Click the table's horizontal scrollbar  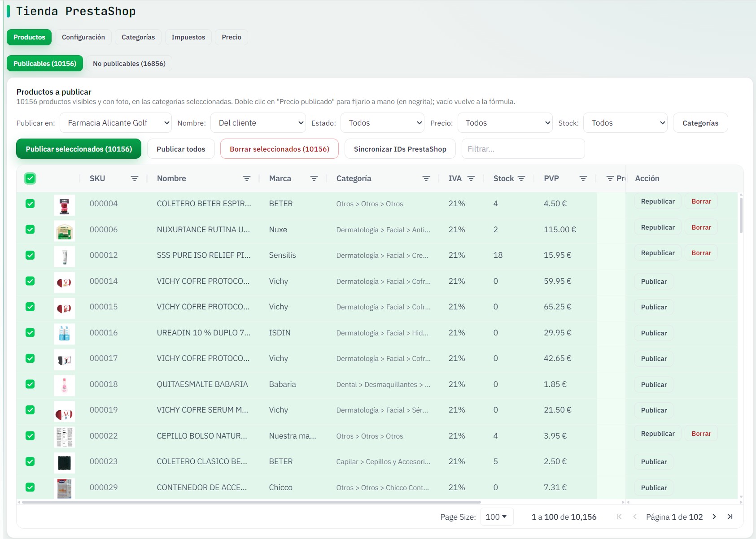point(251,502)
